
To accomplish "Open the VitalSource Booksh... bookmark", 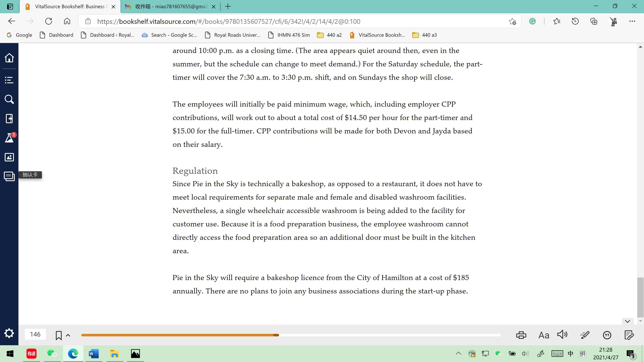I will point(378,35).
